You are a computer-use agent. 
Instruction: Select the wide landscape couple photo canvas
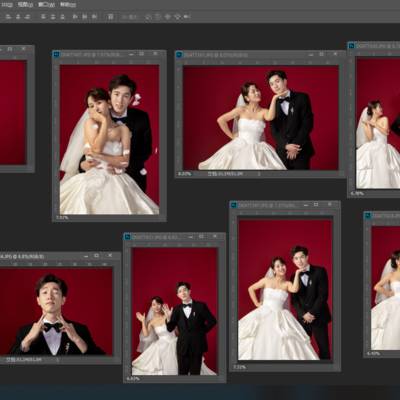[261, 117]
